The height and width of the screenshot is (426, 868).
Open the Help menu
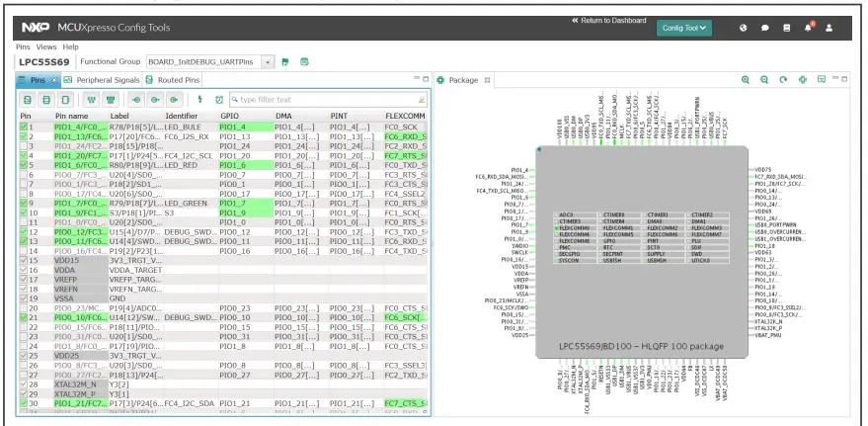click(70, 47)
